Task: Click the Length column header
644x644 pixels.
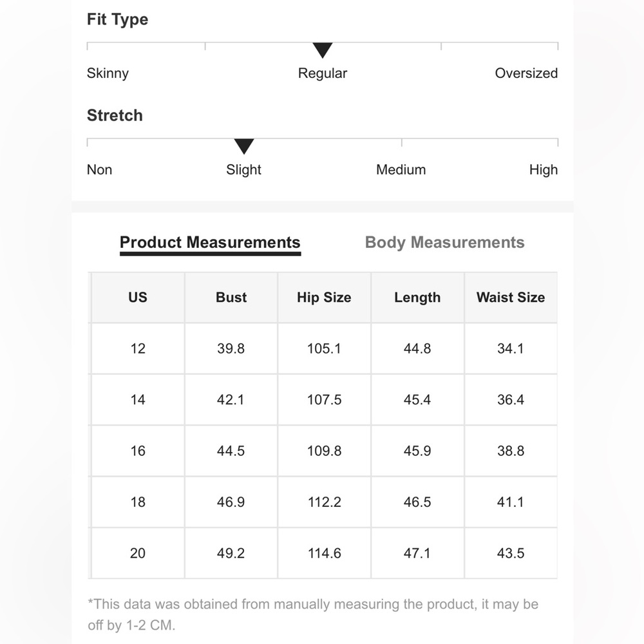Action: tap(417, 298)
